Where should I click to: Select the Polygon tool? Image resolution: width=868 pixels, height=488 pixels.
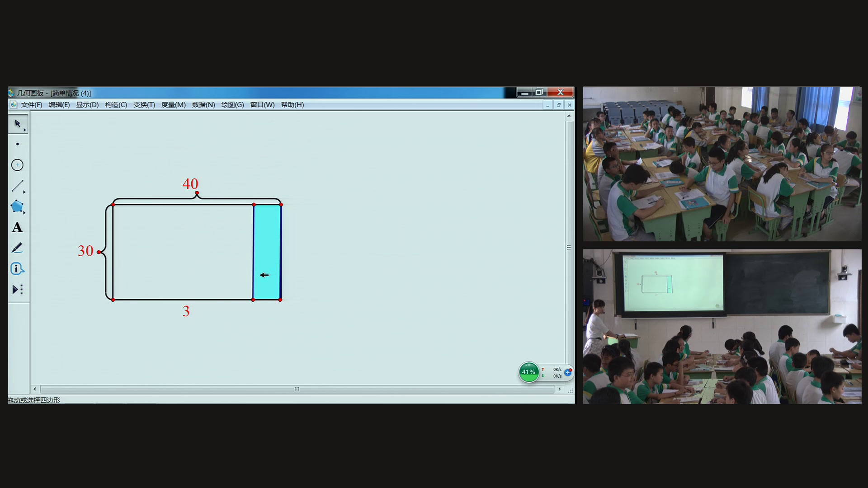(17, 206)
